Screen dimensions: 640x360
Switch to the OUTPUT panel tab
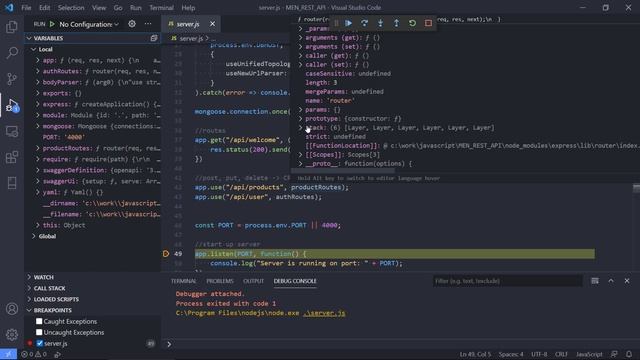(x=253, y=281)
